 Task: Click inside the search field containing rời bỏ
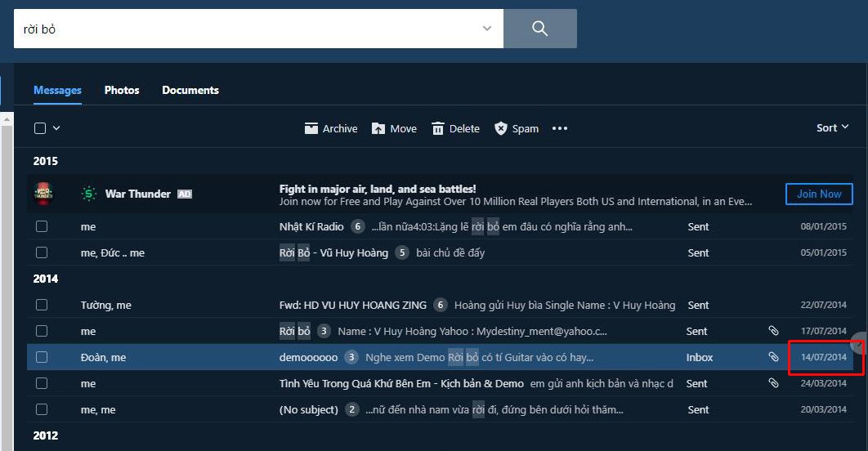pos(249,29)
